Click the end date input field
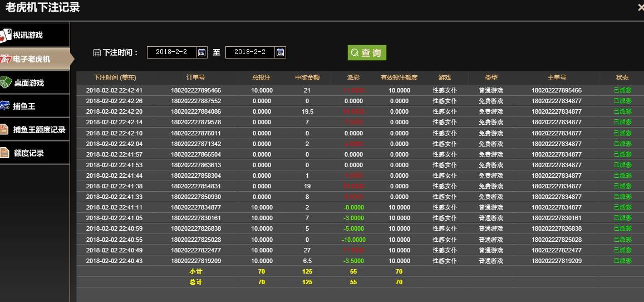This screenshot has height=302, width=644. (250, 52)
